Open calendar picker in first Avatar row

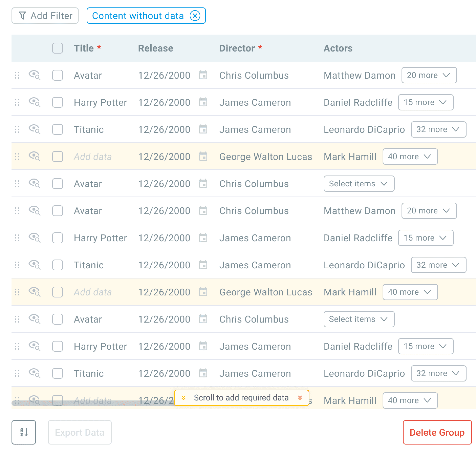203,75
